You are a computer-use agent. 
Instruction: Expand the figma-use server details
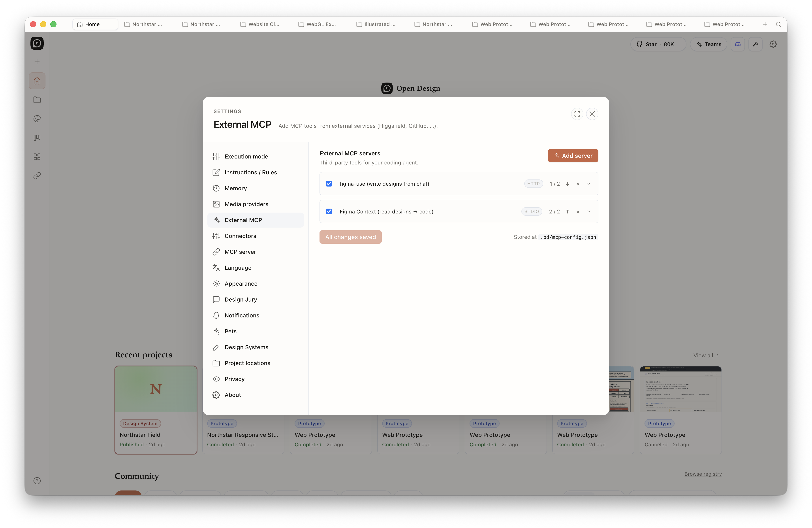(588, 184)
